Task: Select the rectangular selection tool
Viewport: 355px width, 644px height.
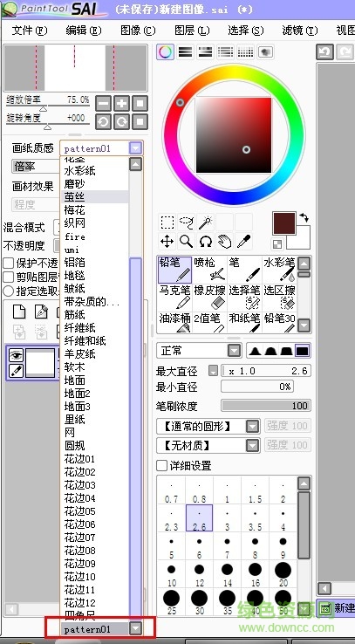Action: point(167,223)
